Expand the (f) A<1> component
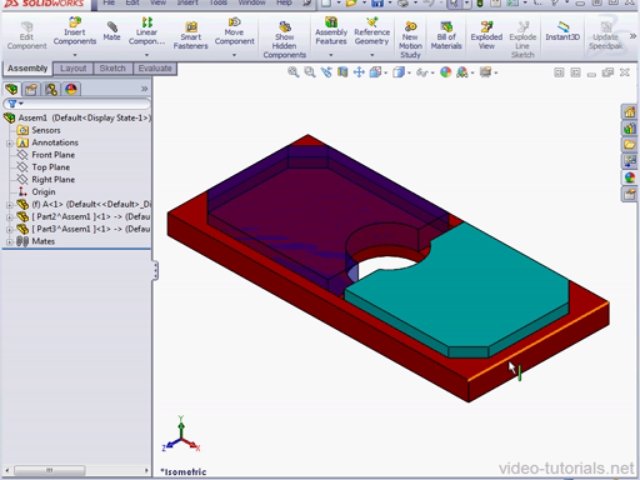 [9, 204]
